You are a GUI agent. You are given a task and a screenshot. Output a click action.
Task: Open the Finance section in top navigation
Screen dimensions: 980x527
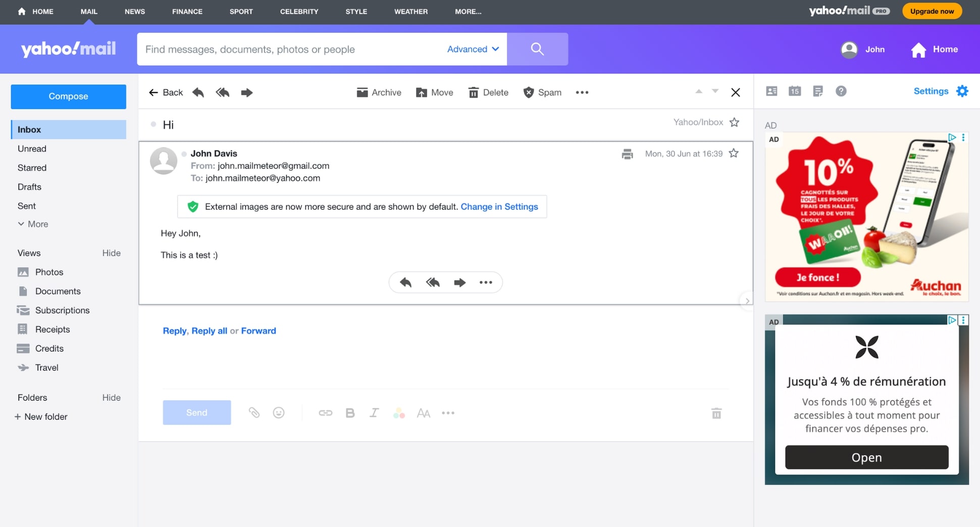click(187, 11)
